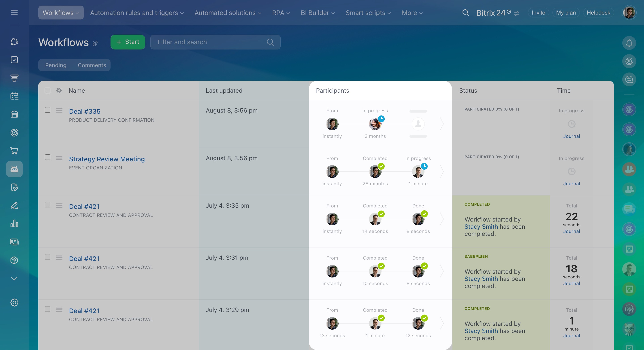Switch to the Comments tab
644x350 pixels.
(x=92, y=65)
